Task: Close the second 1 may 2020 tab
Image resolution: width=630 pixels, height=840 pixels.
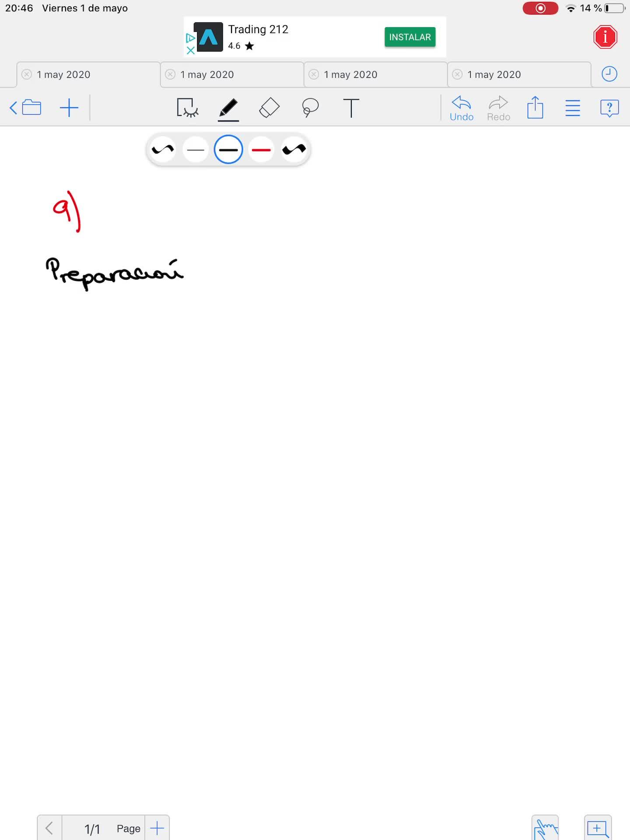Action: point(170,74)
